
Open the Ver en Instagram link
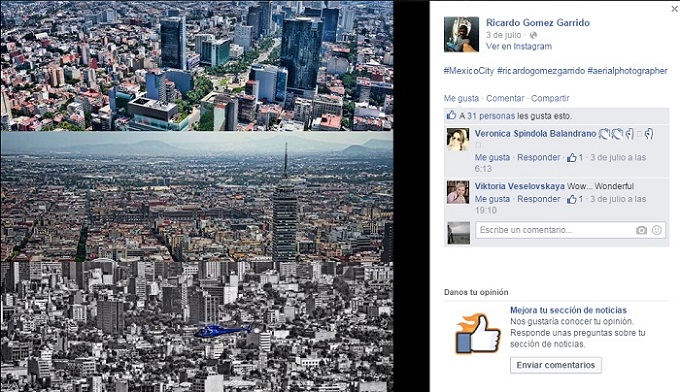[x=519, y=46]
